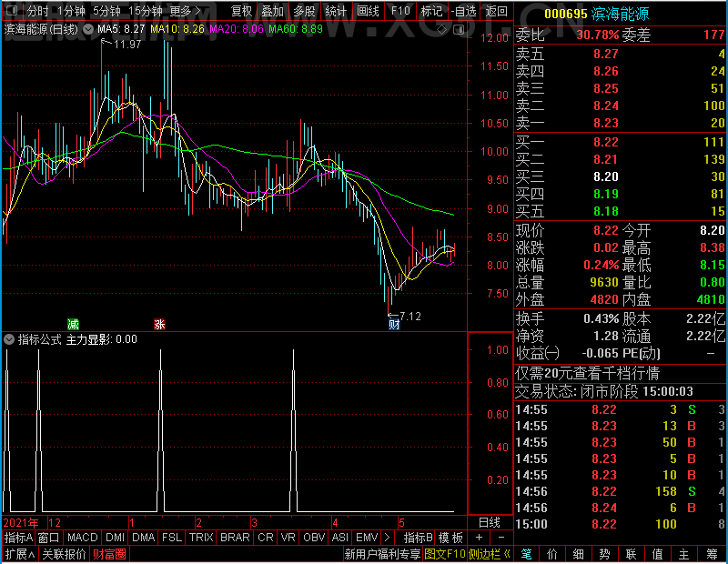The height and width of the screenshot is (564, 728).
Task: Select the 细 detail tab
Action: click(x=578, y=554)
